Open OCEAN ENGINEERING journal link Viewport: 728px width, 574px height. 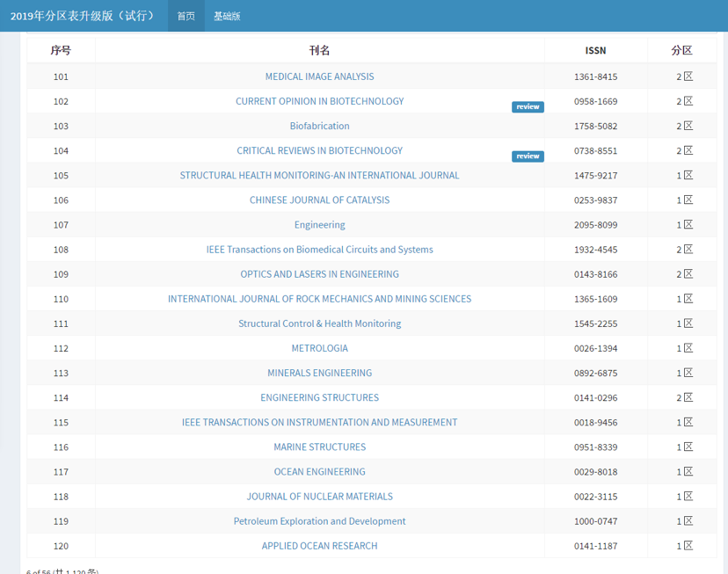tap(319, 472)
